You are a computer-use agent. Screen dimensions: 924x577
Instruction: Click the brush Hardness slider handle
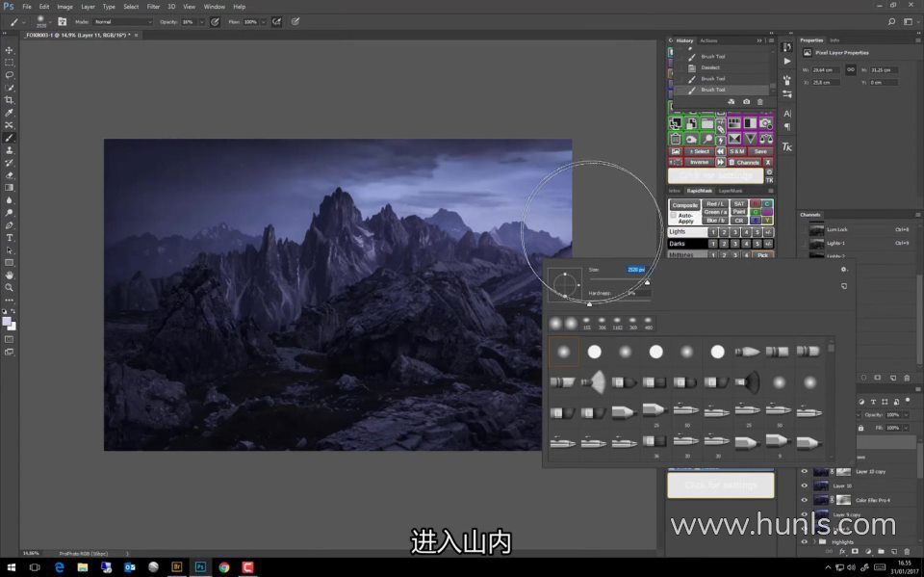pyautogui.click(x=589, y=303)
